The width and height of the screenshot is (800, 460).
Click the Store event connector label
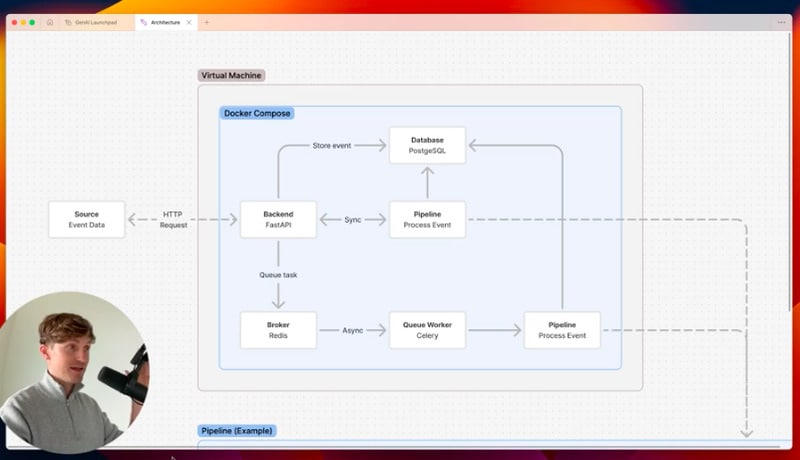pyautogui.click(x=331, y=145)
